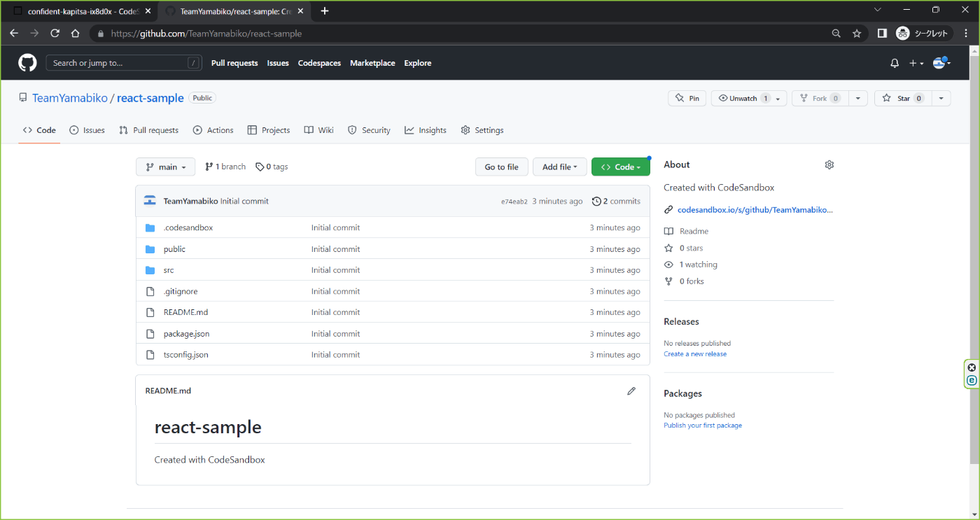Open the codesandbox.io repository link
Screen dimensions: 980x520
(755, 210)
